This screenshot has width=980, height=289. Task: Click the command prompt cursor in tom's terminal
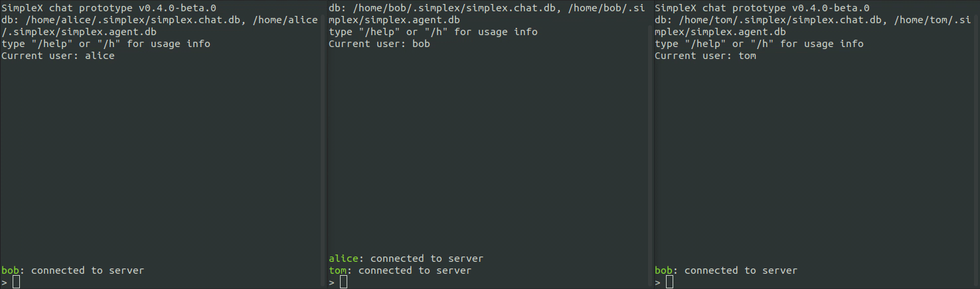(670, 282)
